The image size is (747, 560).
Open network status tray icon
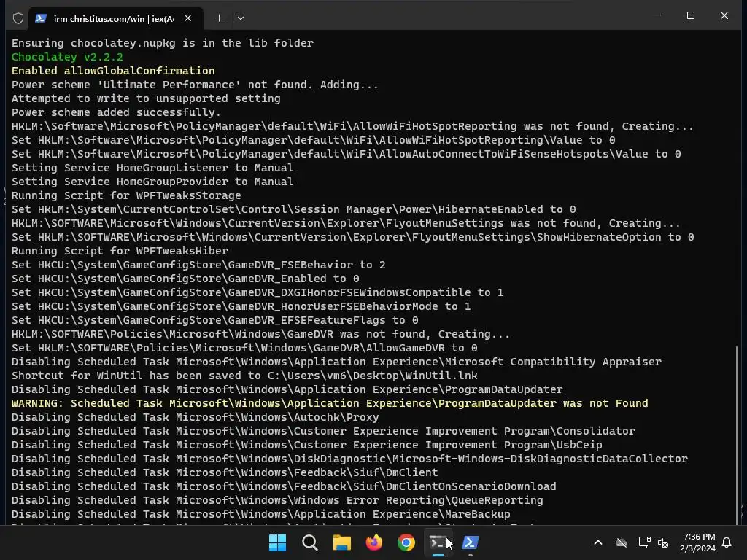click(644, 542)
